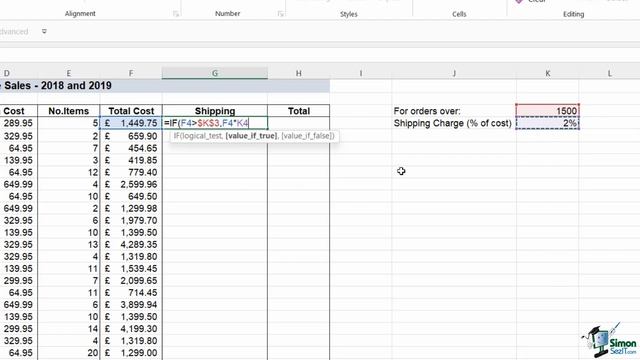This screenshot has height=360, width=640.
Task: Expand the Quick Access Toolbar customize arrow
Action: click(x=44, y=31)
